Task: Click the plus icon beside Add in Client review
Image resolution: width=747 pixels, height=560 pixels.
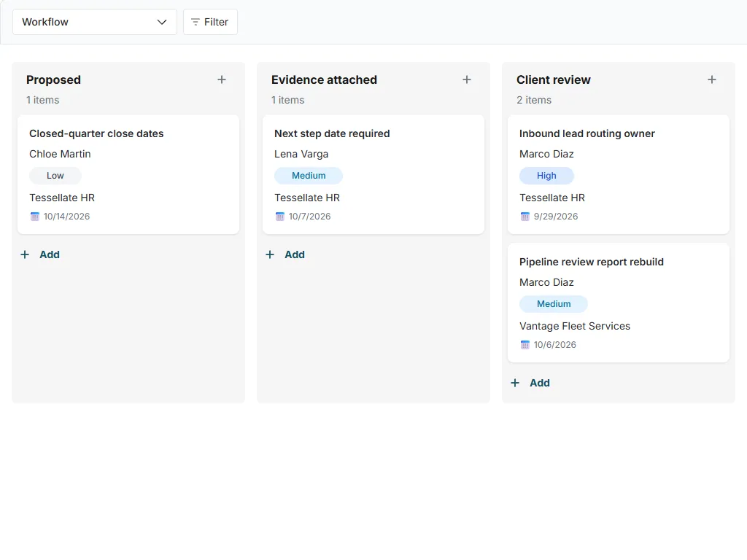Action: pos(515,383)
